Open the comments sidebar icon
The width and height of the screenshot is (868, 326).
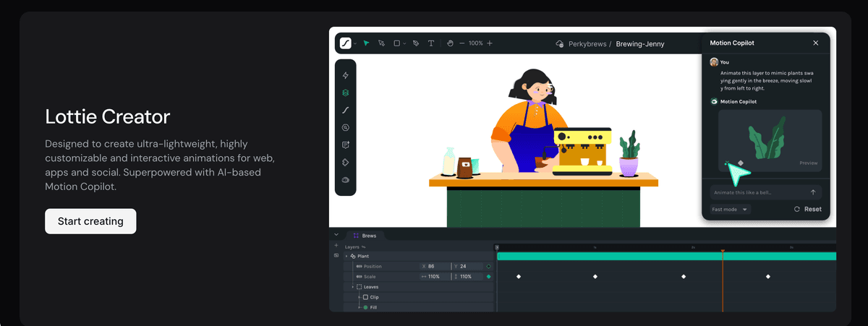tap(346, 145)
